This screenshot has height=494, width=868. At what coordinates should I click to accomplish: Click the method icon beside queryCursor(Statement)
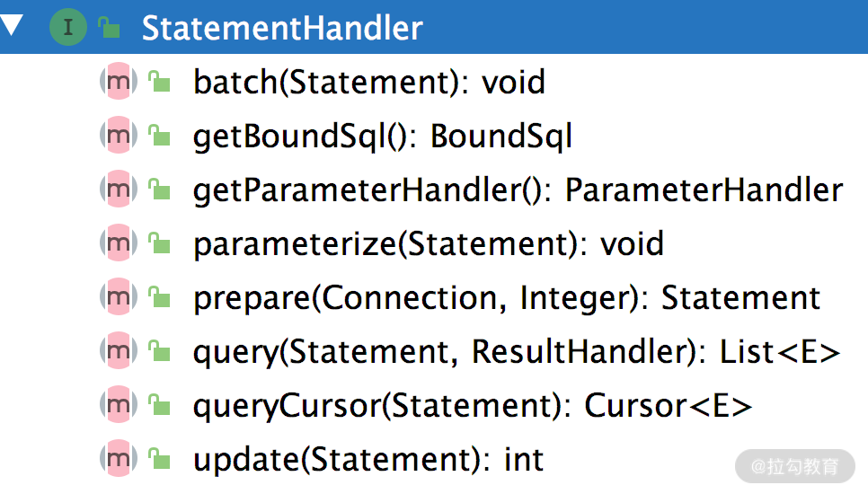tap(118, 405)
